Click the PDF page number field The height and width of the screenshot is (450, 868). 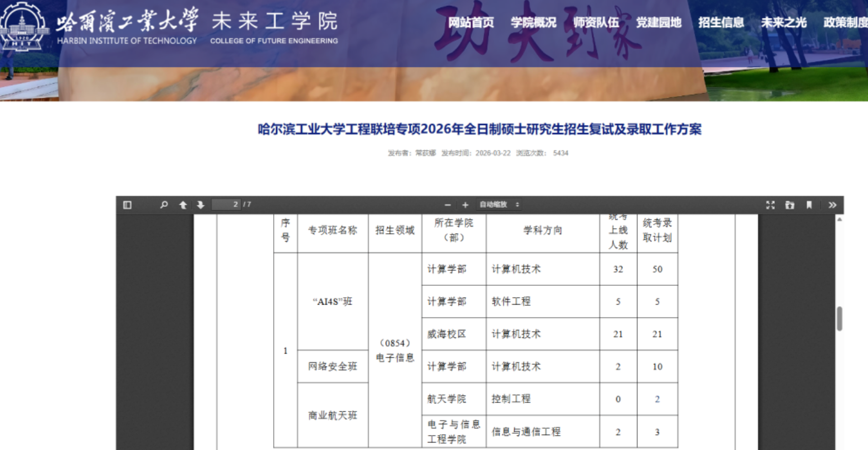click(226, 204)
